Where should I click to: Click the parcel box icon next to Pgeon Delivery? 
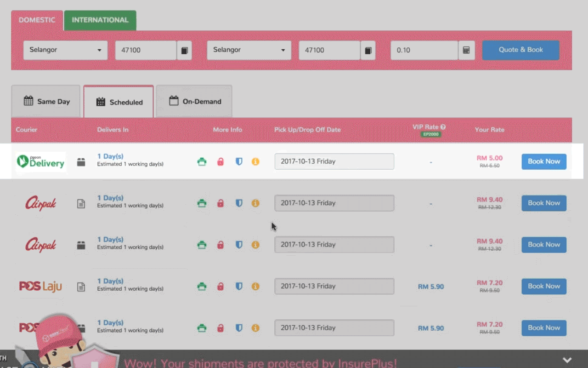(81, 162)
